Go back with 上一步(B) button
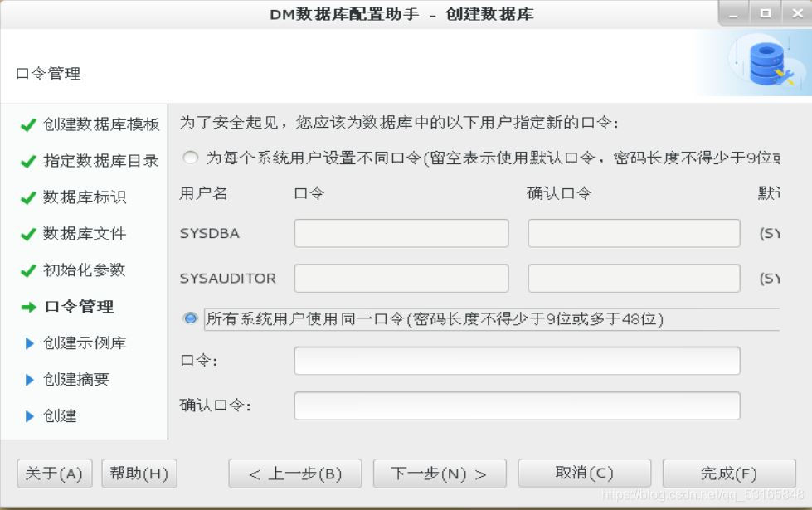 click(x=295, y=474)
